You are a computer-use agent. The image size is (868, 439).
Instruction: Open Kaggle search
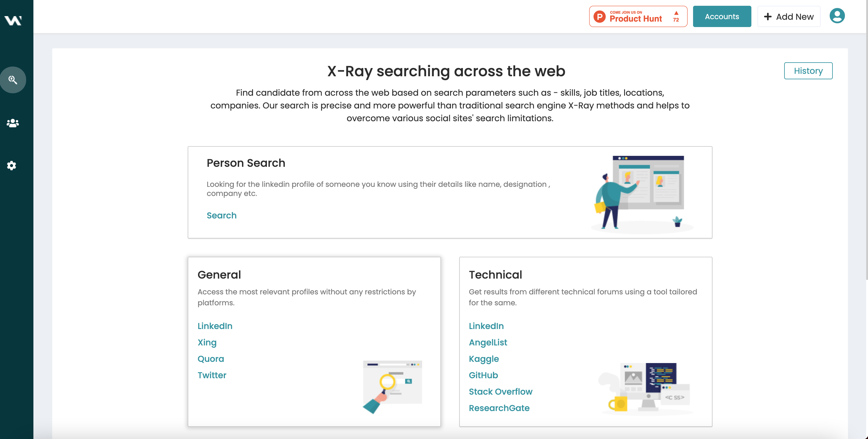click(484, 359)
